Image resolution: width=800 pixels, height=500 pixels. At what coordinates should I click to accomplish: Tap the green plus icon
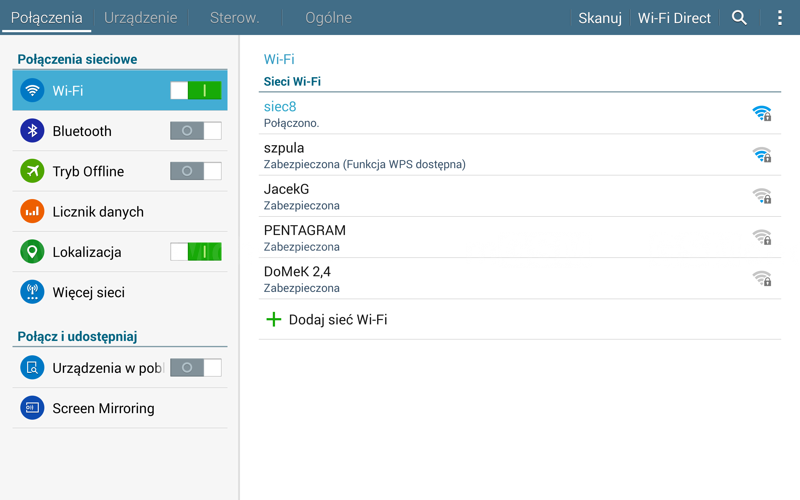pyautogui.click(x=273, y=320)
